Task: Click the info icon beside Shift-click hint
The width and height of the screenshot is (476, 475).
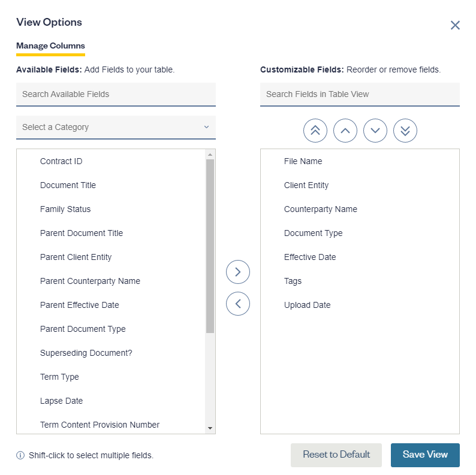Action: pos(20,455)
